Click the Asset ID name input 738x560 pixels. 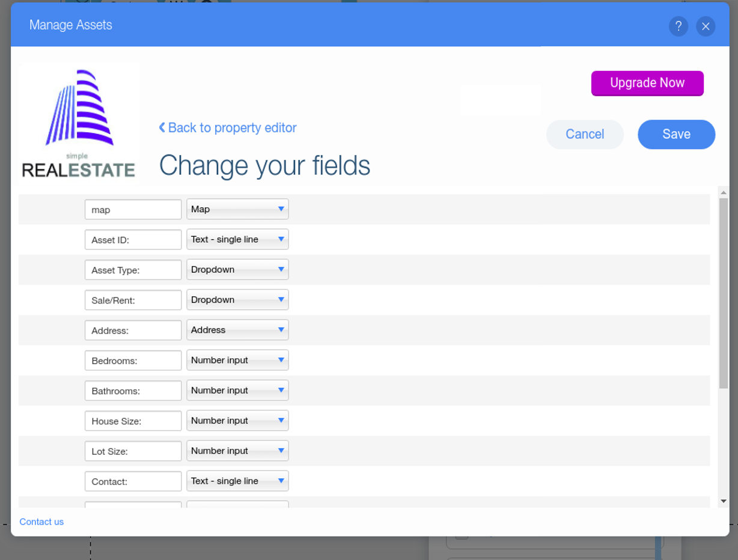click(133, 240)
